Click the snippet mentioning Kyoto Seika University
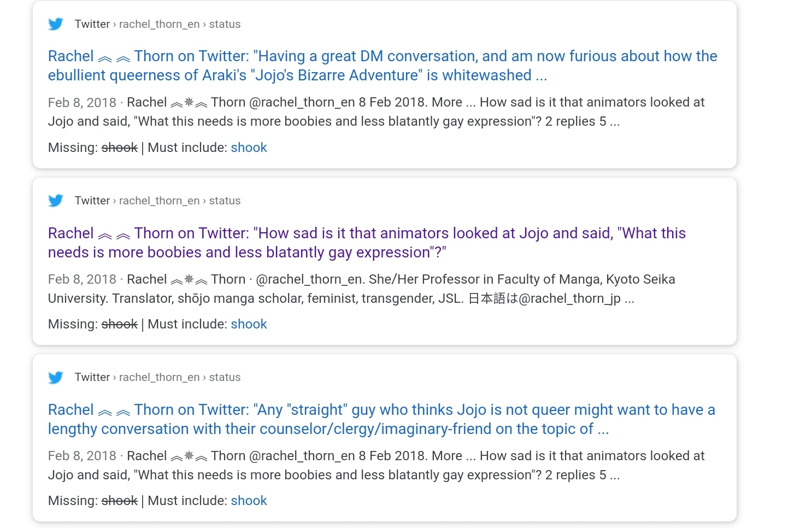 click(x=361, y=289)
